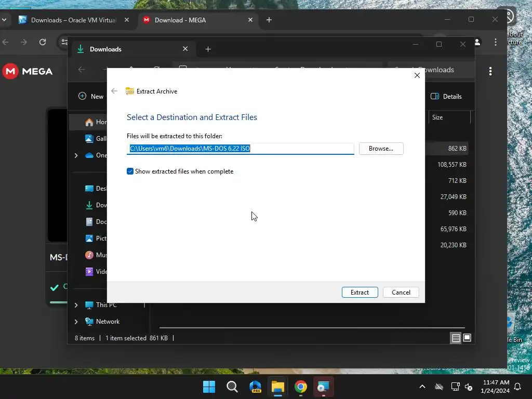Click the Extract button in the dialog

click(360, 292)
